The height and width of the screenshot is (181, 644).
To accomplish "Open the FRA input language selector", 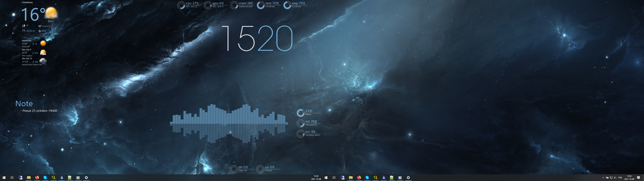I will coord(620,177).
